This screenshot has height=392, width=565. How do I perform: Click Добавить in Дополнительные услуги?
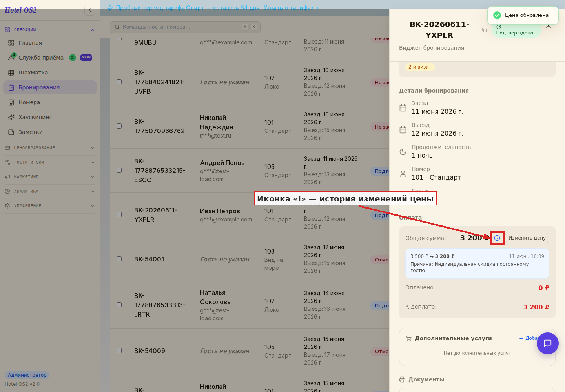pyautogui.click(x=529, y=338)
